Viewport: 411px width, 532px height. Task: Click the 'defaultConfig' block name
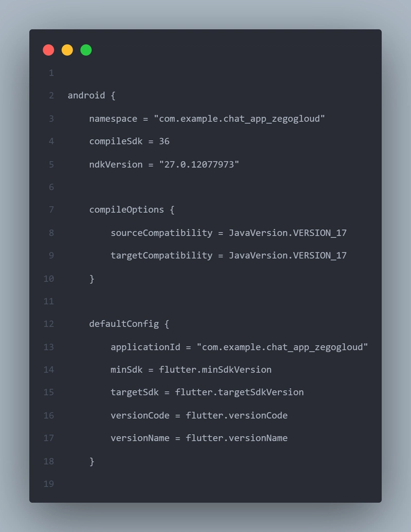coord(124,324)
